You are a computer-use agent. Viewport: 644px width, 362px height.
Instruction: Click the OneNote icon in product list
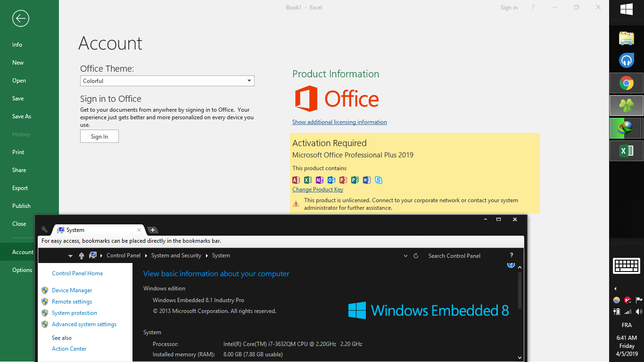(320, 180)
